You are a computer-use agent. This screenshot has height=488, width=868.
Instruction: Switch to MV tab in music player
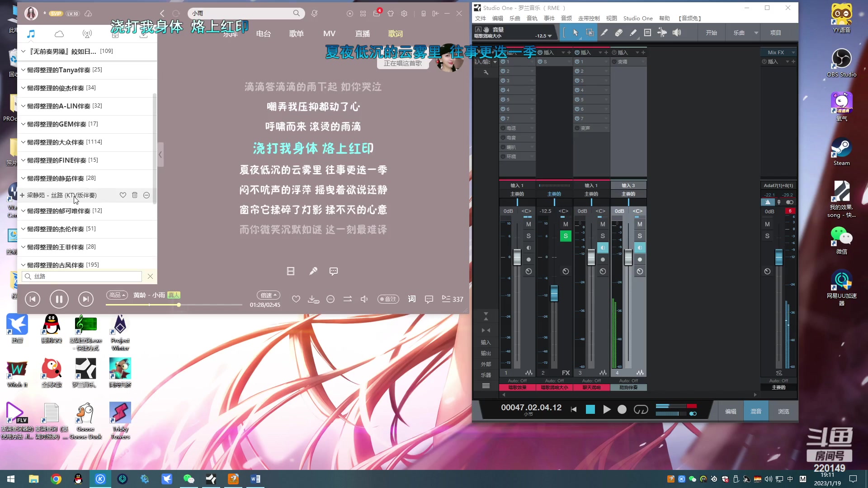point(329,34)
